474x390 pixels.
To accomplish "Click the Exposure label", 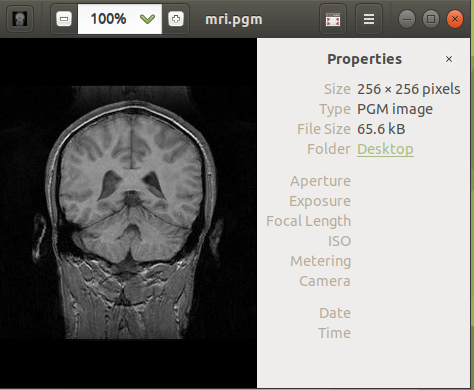I will coord(320,201).
